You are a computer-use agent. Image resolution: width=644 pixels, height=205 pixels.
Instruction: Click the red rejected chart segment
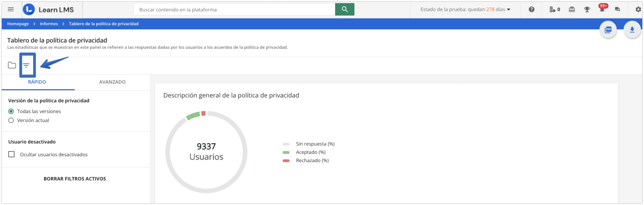(203, 113)
